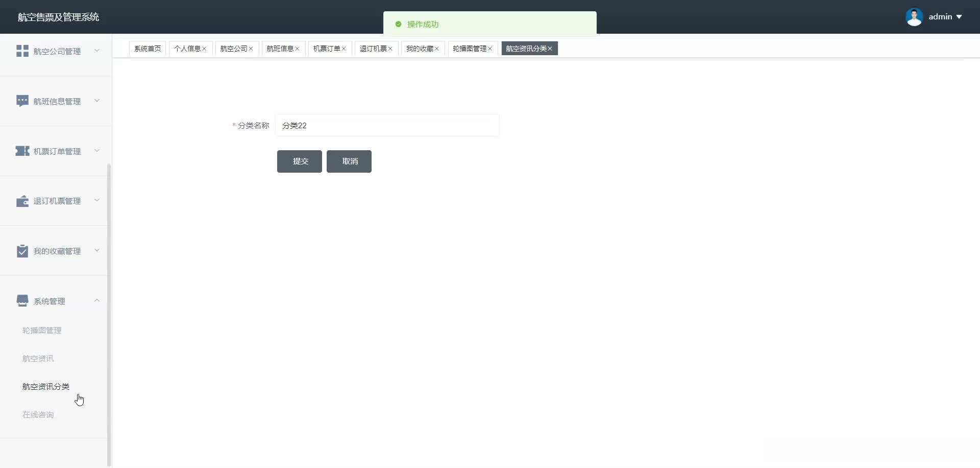The width and height of the screenshot is (980, 468).
Task: Click the 分类名称 field label
Action: 254,125
